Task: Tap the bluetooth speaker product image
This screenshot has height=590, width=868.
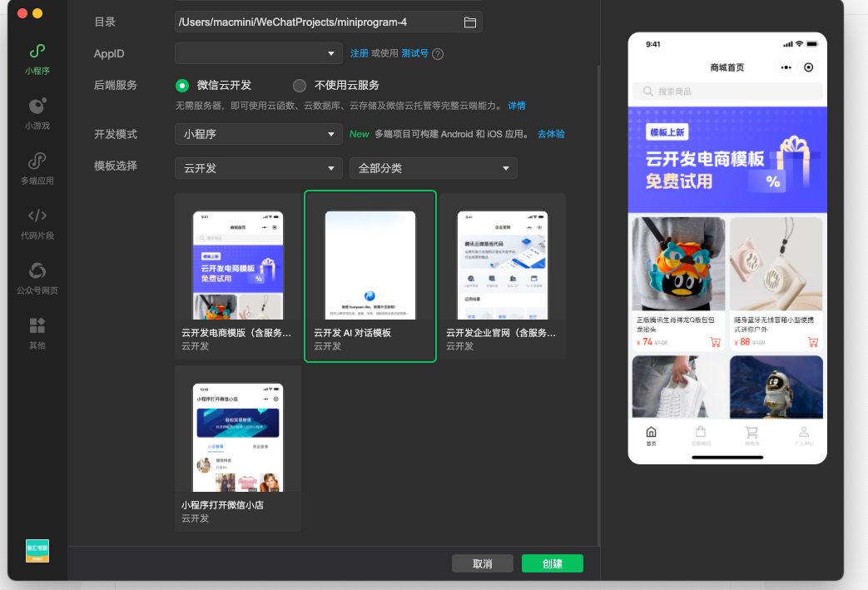Action: pos(776,264)
